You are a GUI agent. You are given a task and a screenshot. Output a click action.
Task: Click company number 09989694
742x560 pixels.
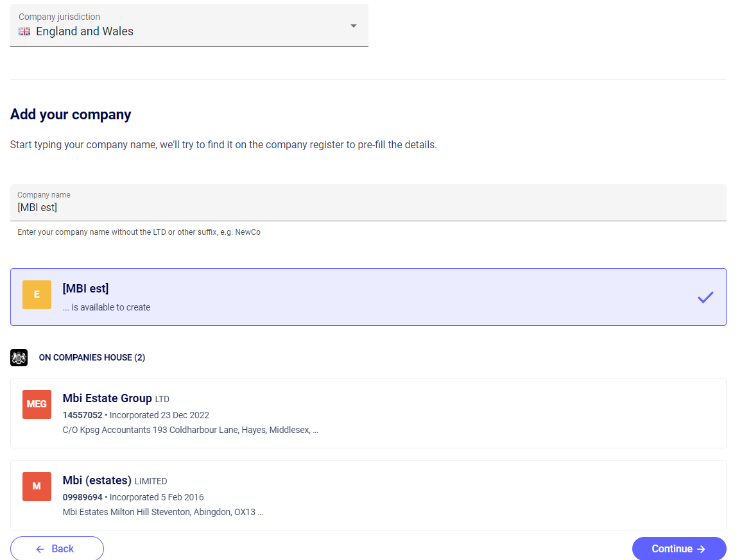(82, 497)
